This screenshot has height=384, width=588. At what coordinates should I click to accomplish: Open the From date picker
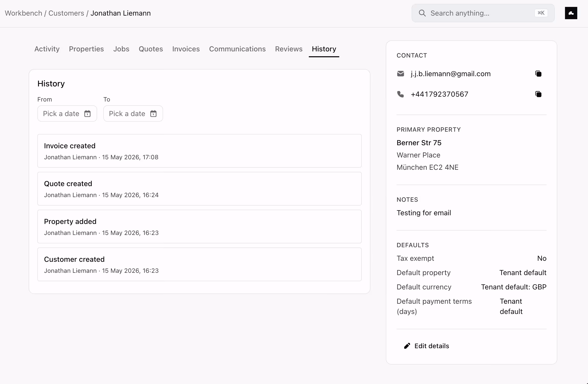[x=67, y=114]
